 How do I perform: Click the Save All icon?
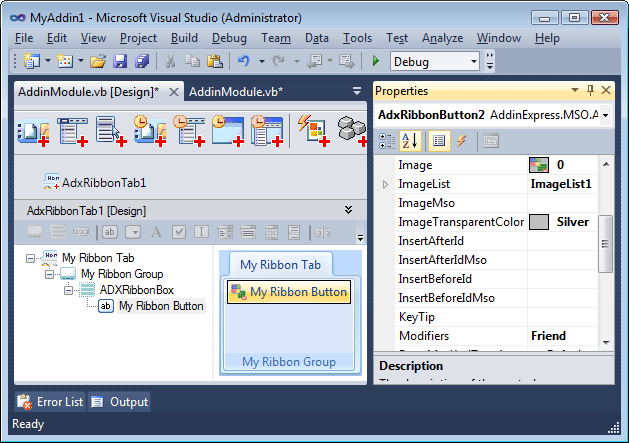[142, 61]
